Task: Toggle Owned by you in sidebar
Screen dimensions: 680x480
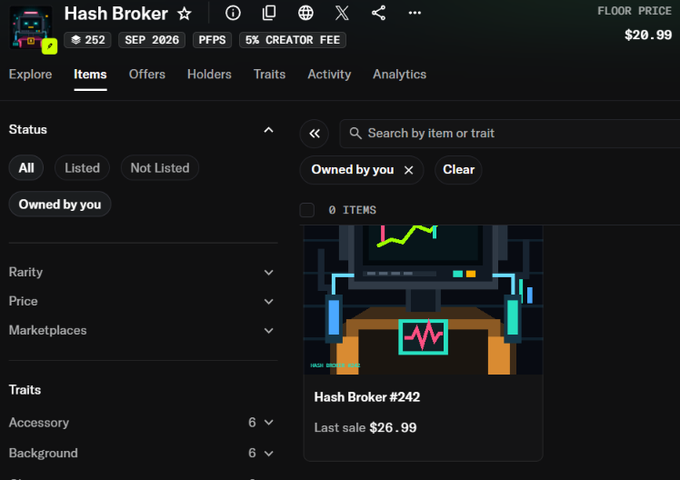Action: (60, 204)
